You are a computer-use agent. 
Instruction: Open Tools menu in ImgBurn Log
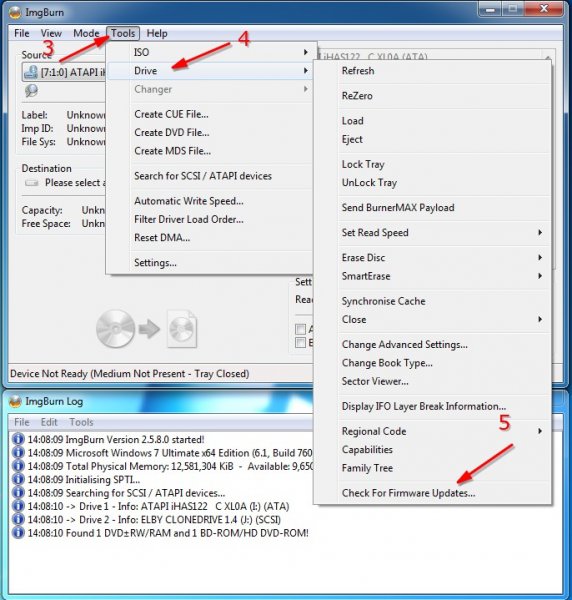point(81,422)
